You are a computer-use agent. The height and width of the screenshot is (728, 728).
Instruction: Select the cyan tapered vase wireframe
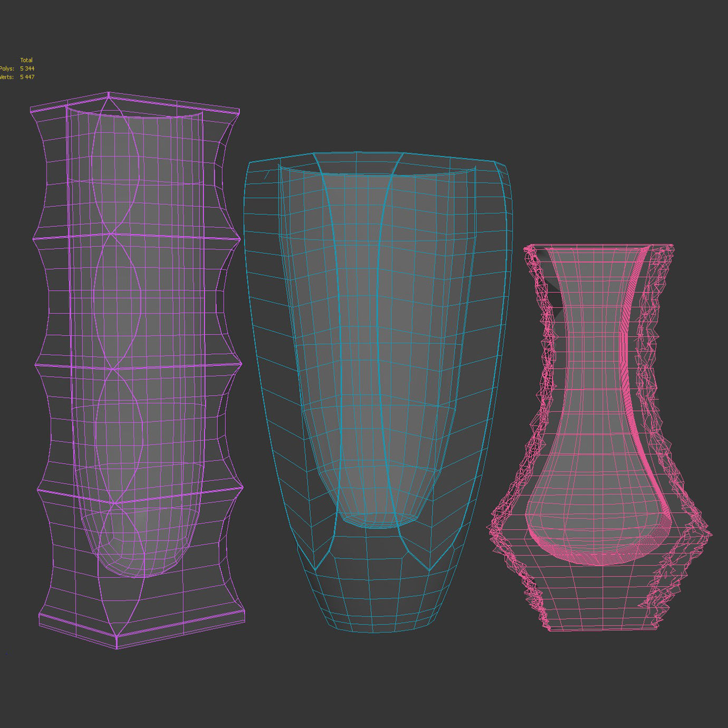[x=378, y=392]
